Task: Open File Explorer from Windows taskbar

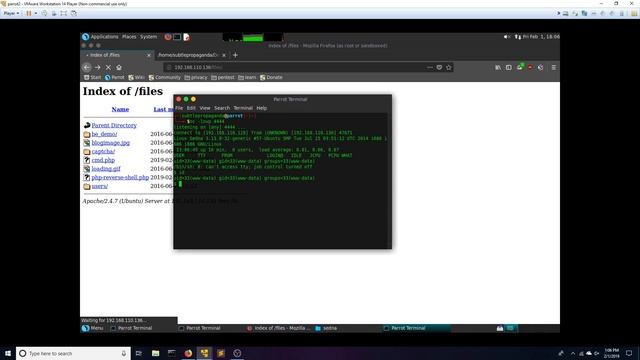Action: tap(156, 353)
